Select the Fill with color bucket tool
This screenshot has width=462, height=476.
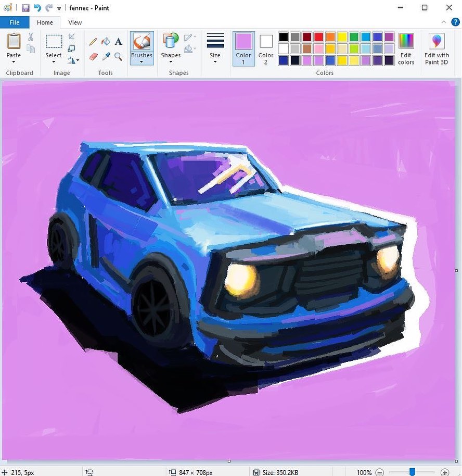coord(106,41)
